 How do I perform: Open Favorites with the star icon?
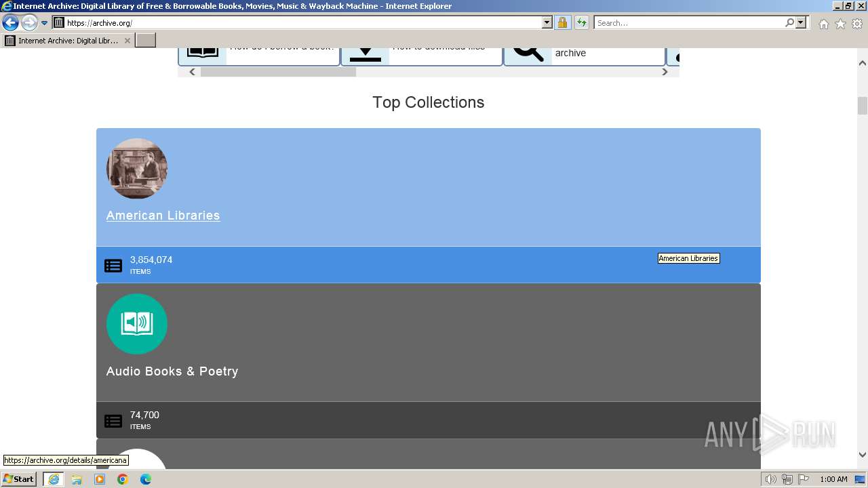point(840,24)
